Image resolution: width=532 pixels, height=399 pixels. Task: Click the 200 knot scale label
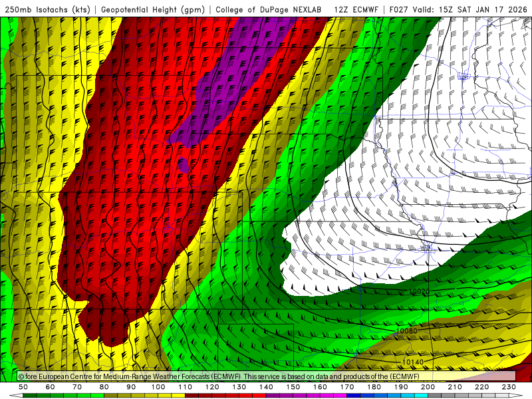428,387
